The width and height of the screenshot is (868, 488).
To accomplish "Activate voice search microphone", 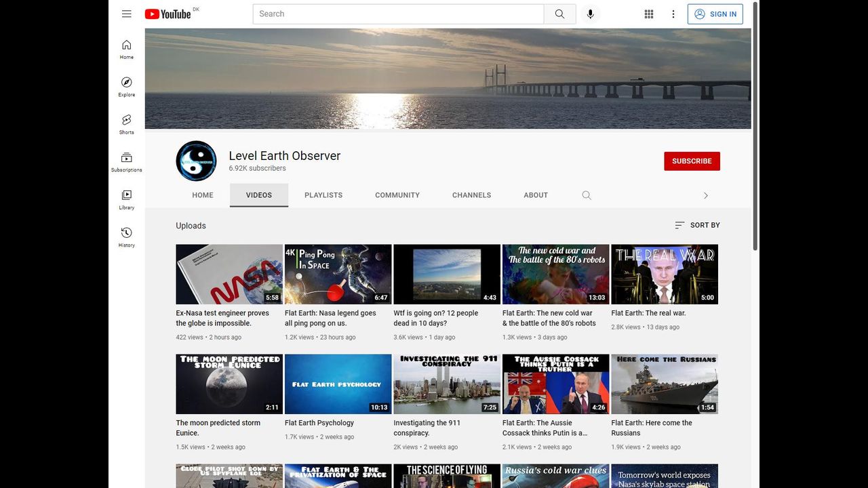I will (590, 14).
